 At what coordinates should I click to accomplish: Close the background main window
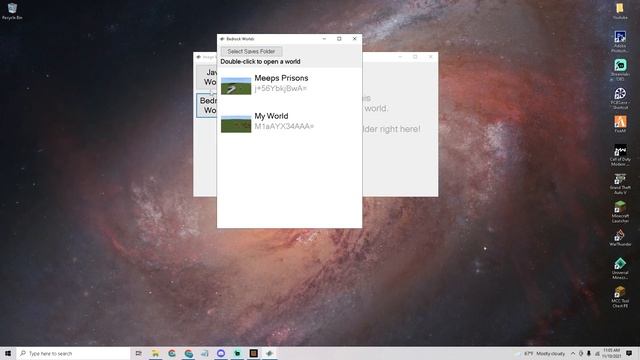click(x=430, y=57)
